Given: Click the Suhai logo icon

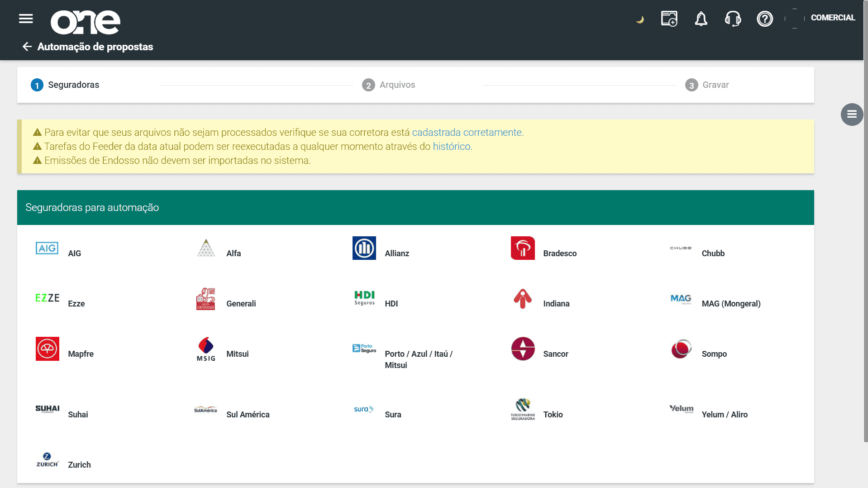Looking at the screenshot, I should pos(48,409).
